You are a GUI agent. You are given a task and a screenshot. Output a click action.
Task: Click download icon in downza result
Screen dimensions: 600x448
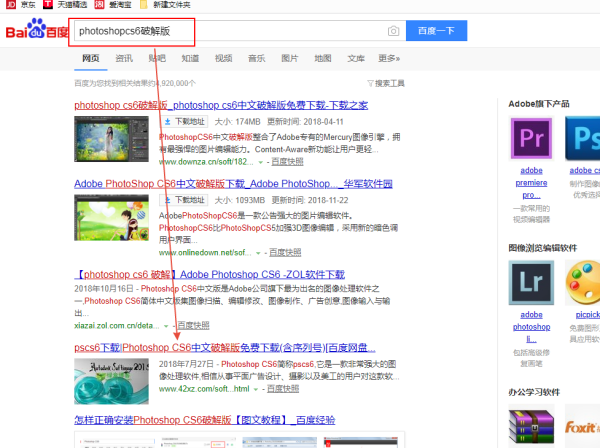click(x=168, y=122)
